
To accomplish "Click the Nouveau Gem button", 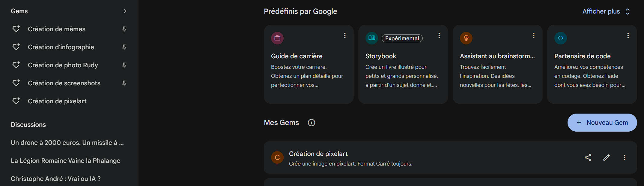I will click(602, 123).
